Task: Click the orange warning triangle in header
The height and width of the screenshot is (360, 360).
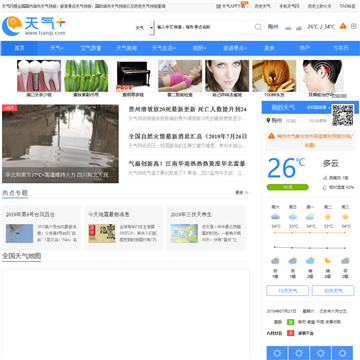Action: (x=343, y=26)
